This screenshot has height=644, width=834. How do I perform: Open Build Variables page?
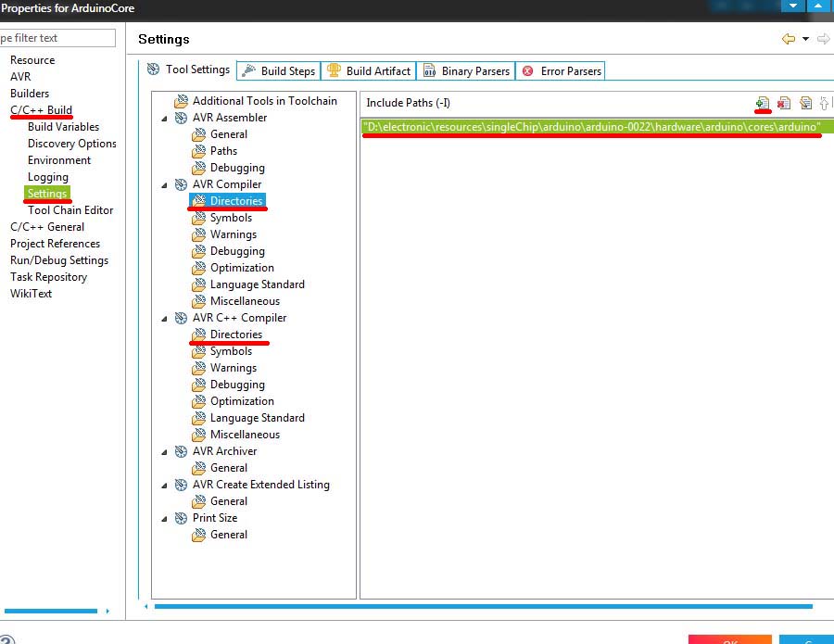(63, 127)
